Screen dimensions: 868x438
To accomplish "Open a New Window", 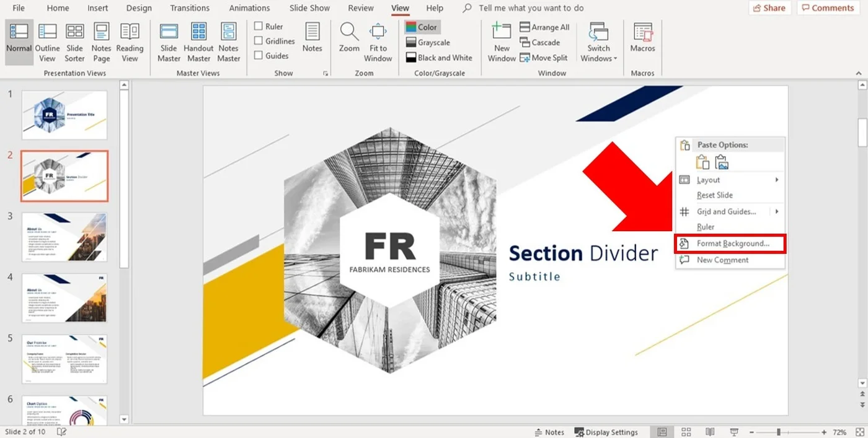I will 502,42.
